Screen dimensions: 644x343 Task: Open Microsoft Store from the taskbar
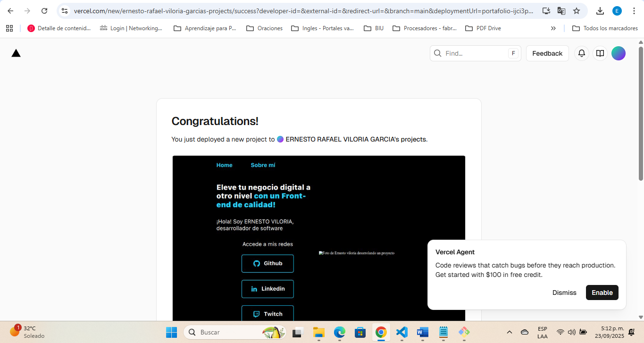(x=360, y=332)
